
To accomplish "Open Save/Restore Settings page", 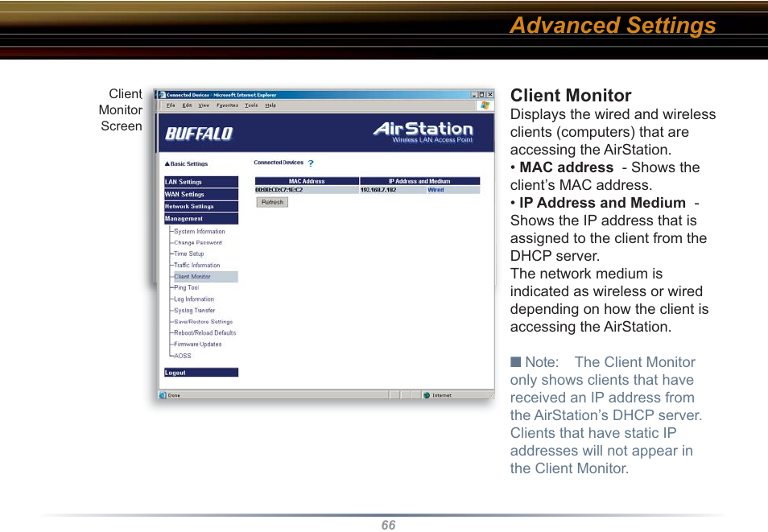I will [x=203, y=322].
